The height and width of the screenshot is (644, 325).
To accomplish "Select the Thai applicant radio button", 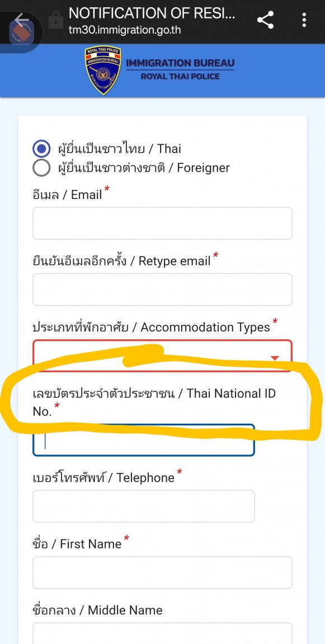I will (41, 149).
